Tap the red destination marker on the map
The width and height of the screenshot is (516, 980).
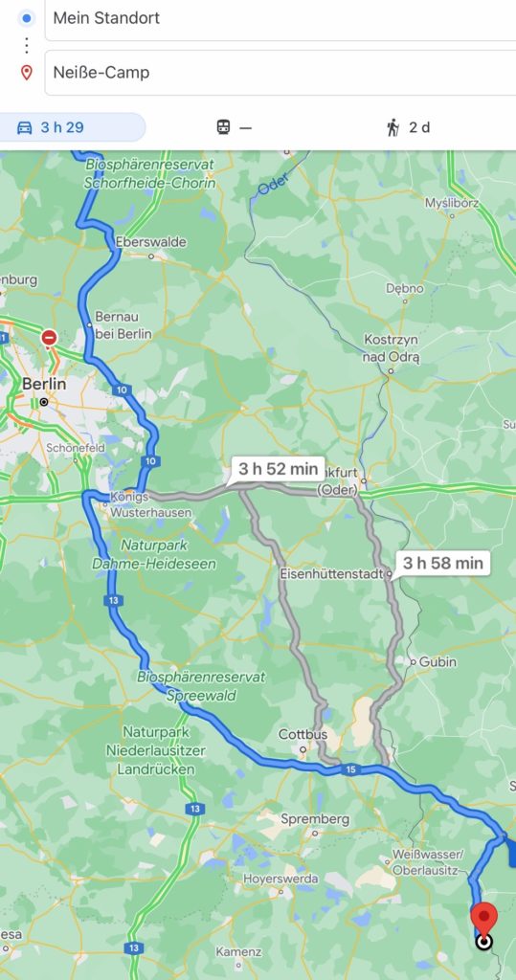[x=483, y=920]
